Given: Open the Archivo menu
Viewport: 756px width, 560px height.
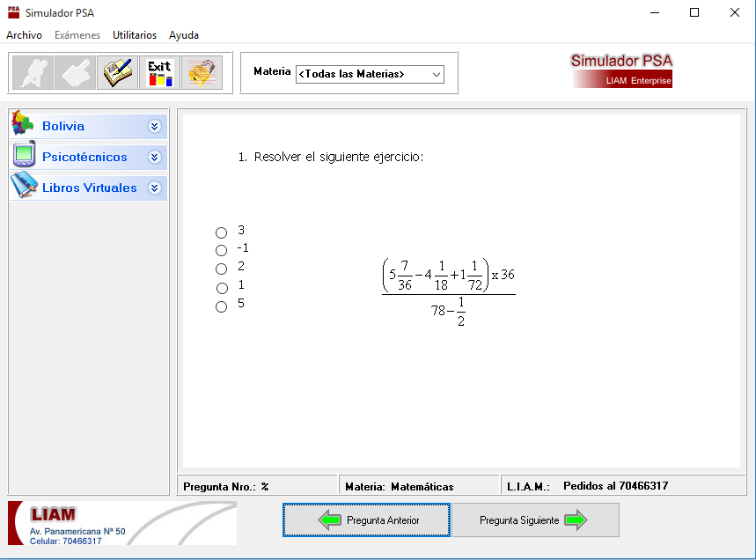Looking at the screenshot, I should click(24, 35).
